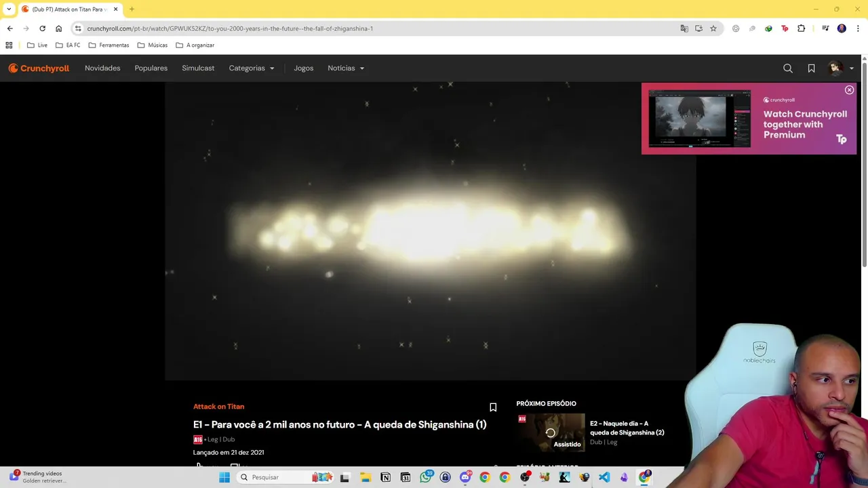868x488 pixels.
Task: Open the tab search dropdown arrow
Action: [x=9, y=9]
